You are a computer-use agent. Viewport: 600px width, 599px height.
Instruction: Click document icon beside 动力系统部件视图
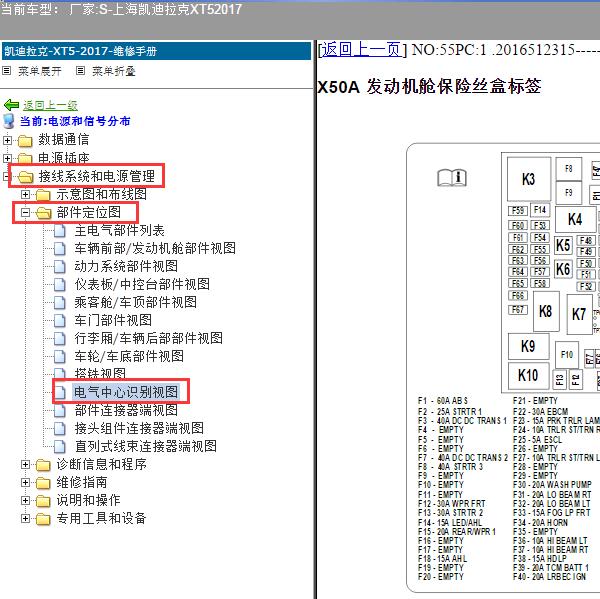pos(60,267)
